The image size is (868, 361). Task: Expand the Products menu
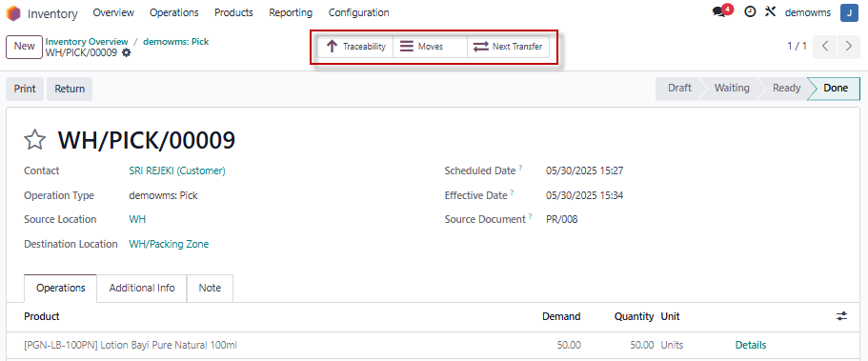(x=233, y=12)
